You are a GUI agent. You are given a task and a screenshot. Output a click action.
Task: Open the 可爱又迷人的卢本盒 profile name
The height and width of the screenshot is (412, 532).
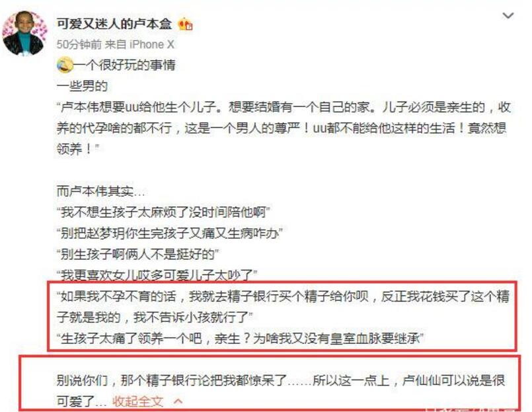[114, 24]
